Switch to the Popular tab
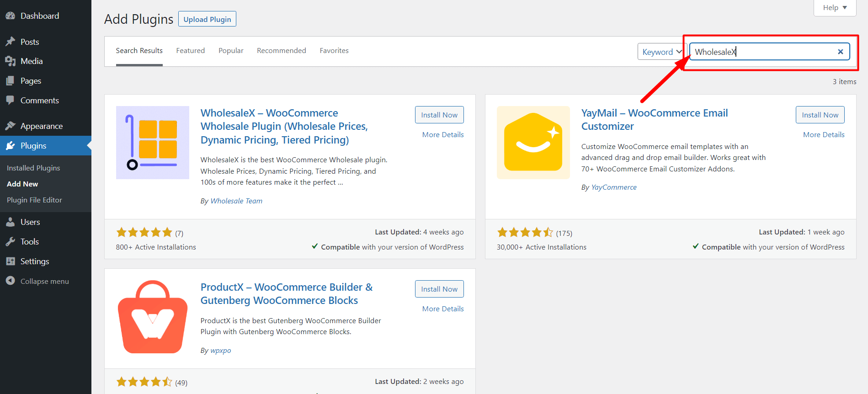Screen dimensions: 868x394 [x=231, y=51]
